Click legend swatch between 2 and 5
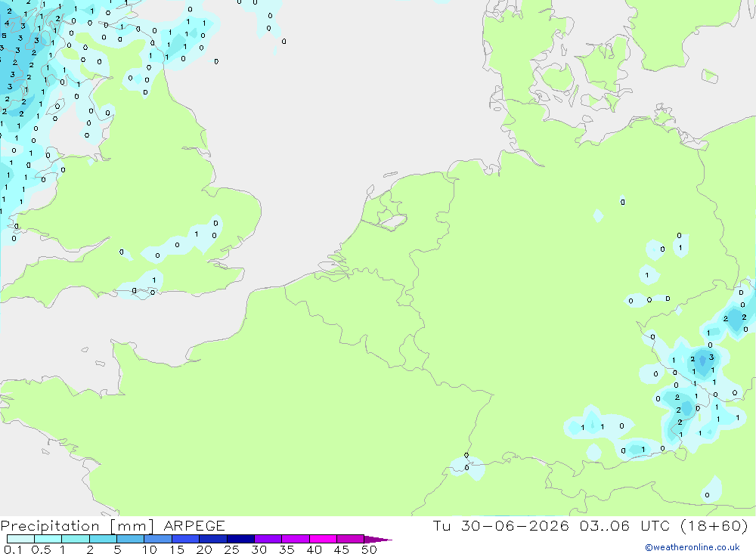 click(x=103, y=539)
